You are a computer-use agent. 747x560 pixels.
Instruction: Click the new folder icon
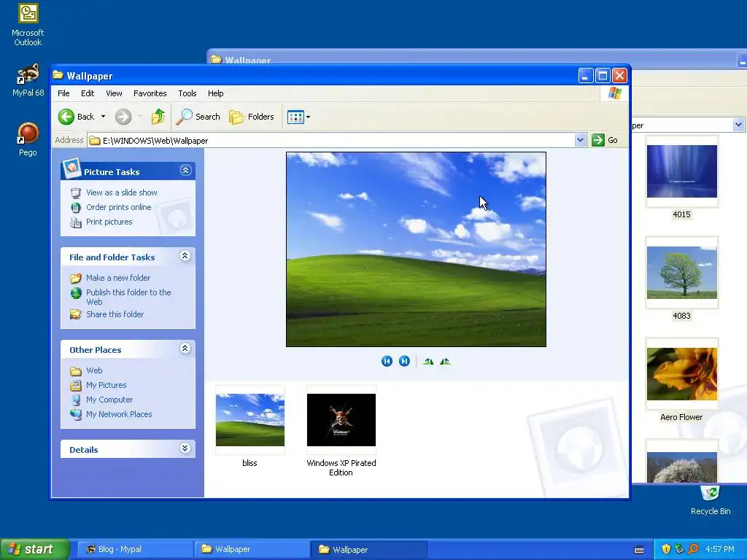(76, 278)
